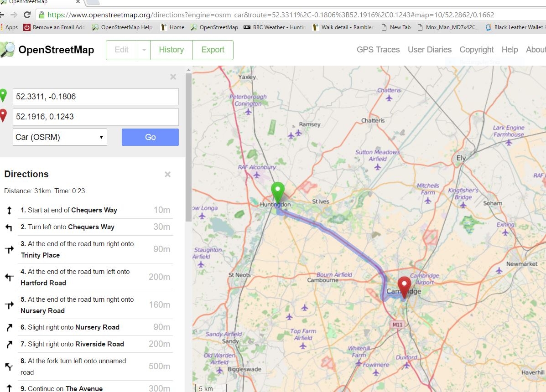Screen dimensions: 546x392
Task: Click the fork-left icon for step 8
Action: point(9,366)
